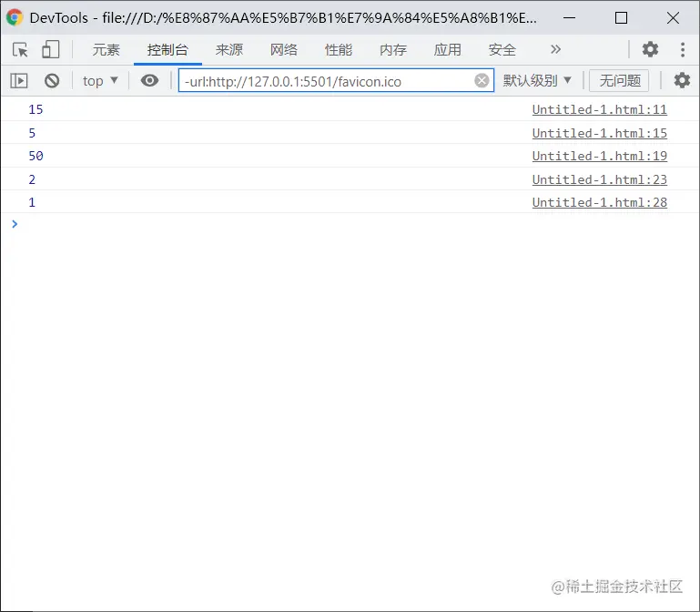Close the DevTools window
700x612 pixels.
673,18
